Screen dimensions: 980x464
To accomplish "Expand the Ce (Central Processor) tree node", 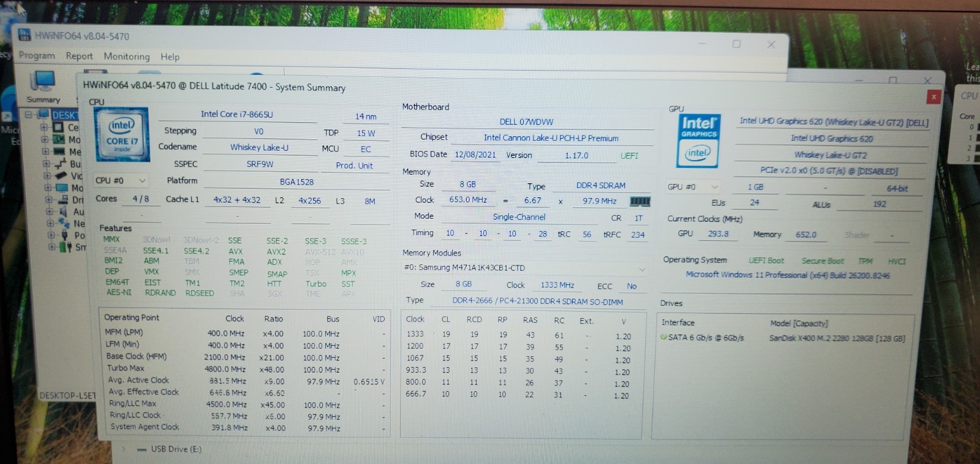I will click(x=44, y=127).
